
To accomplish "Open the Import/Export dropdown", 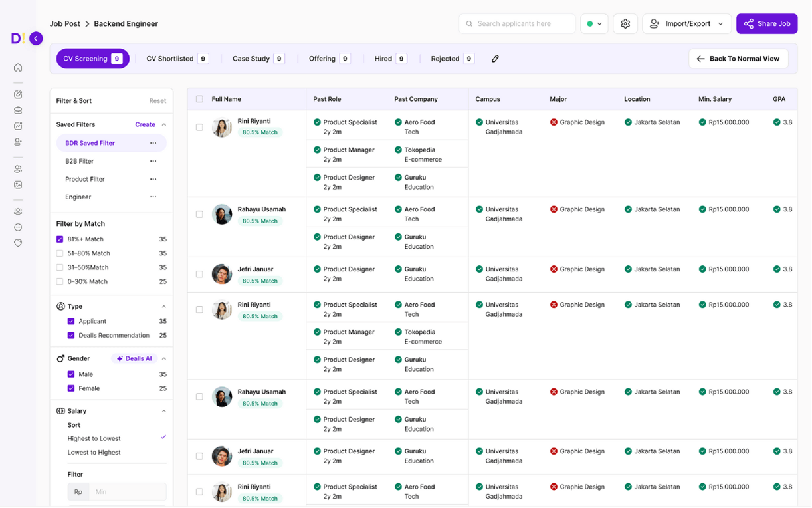I will [x=686, y=24].
